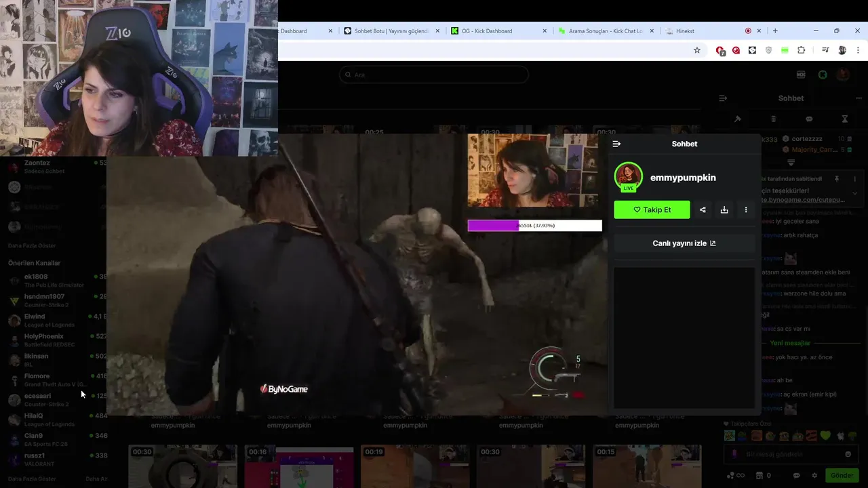Close the Hinekst tab
868x488 pixels.
point(759,30)
